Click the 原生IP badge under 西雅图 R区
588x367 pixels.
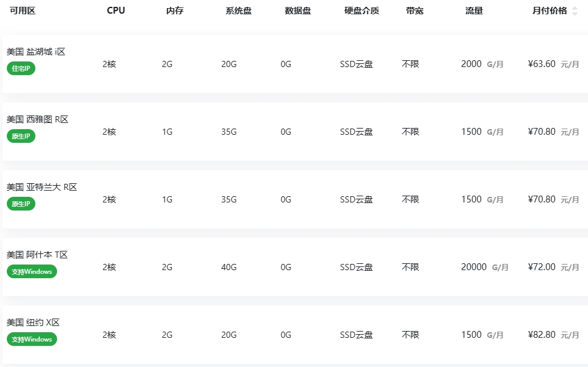(21, 136)
